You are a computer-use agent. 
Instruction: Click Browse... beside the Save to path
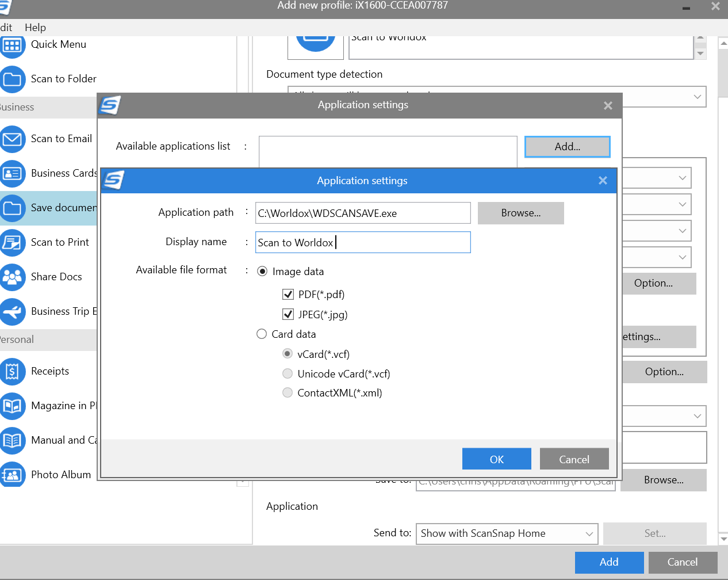(664, 480)
